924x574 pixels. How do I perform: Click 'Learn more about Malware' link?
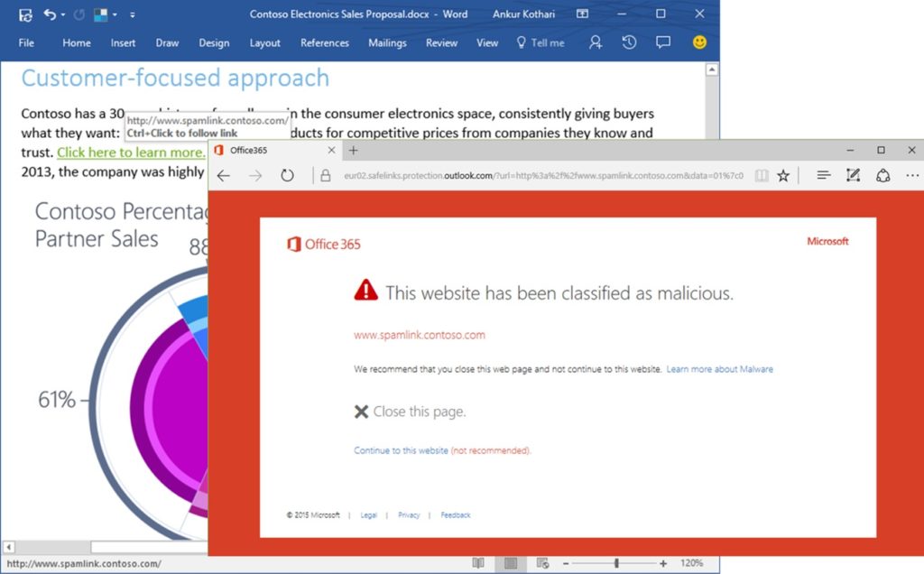[719, 369]
